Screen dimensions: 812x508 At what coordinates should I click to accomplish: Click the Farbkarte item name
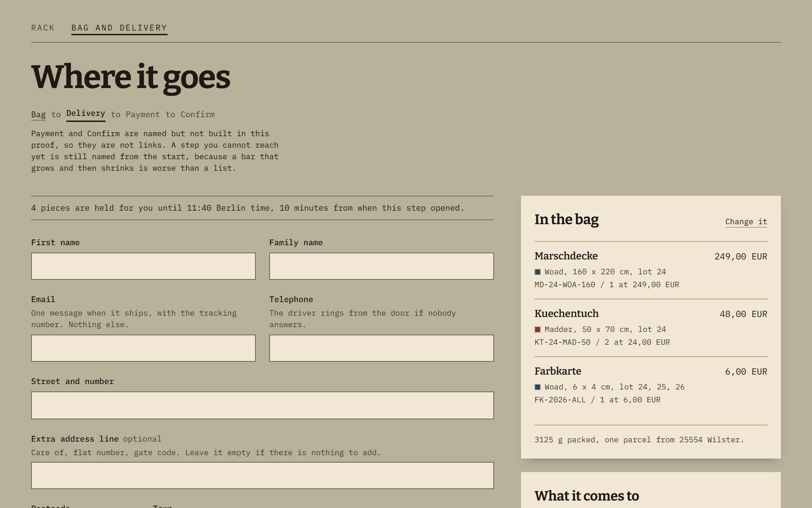point(558,371)
